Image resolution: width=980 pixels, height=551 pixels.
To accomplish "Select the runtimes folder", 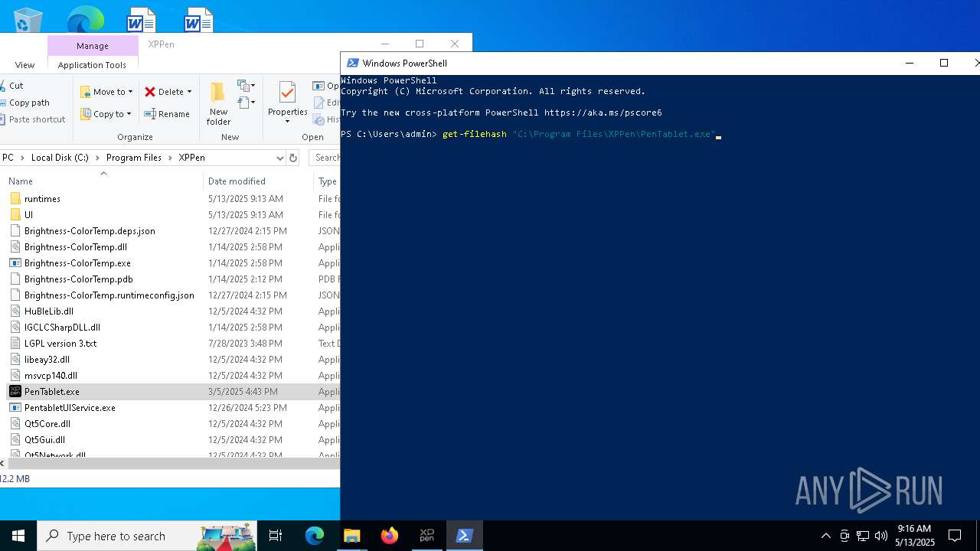I will (x=42, y=199).
